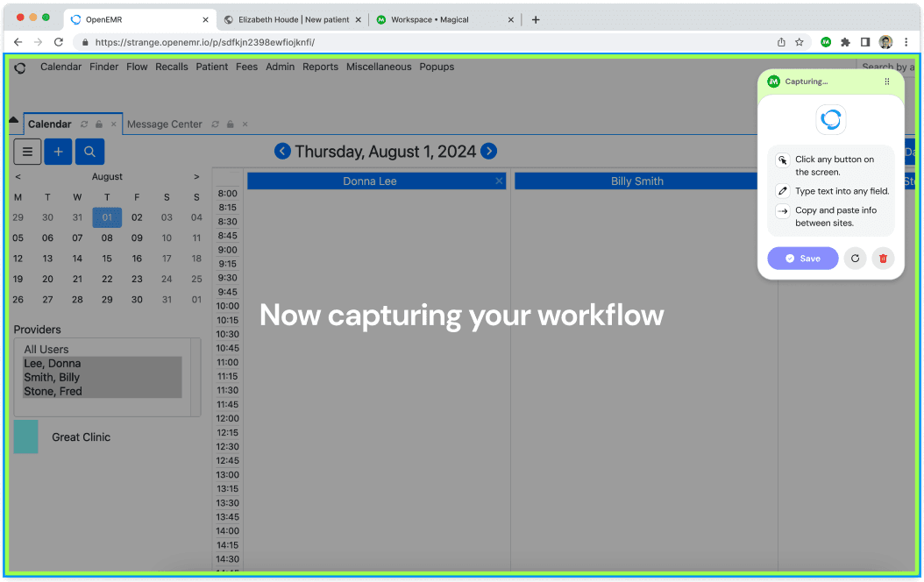
Task: Reload the page in the browser
Action: click(59, 42)
